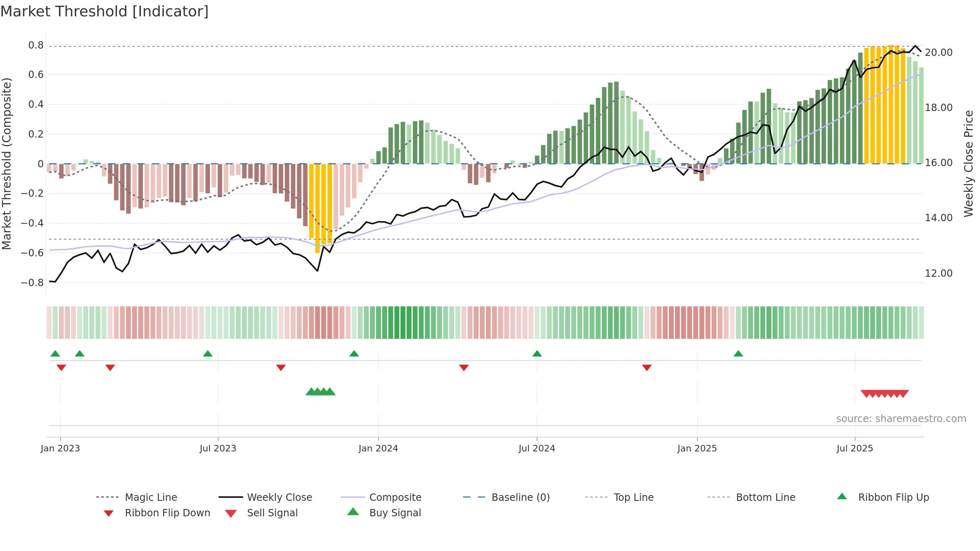Toggle the Ribbon Flip Up legend entry

coord(883,497)
